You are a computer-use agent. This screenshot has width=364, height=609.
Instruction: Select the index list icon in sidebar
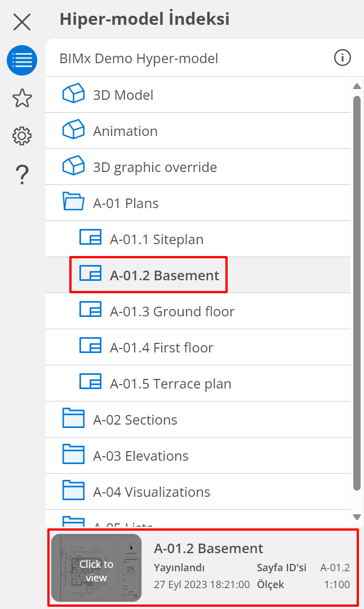pyautogui.click(x=22, y=60)
